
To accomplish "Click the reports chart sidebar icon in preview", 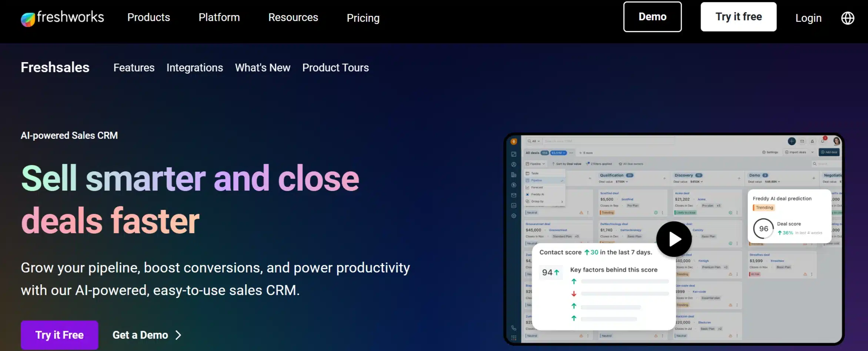I will 514,205.
